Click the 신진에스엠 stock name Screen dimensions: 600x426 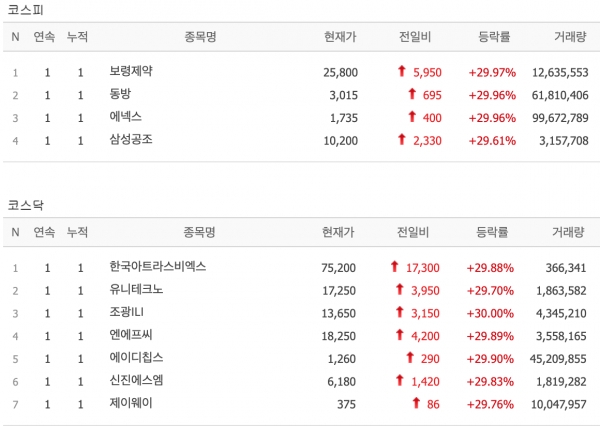[136, 380]
